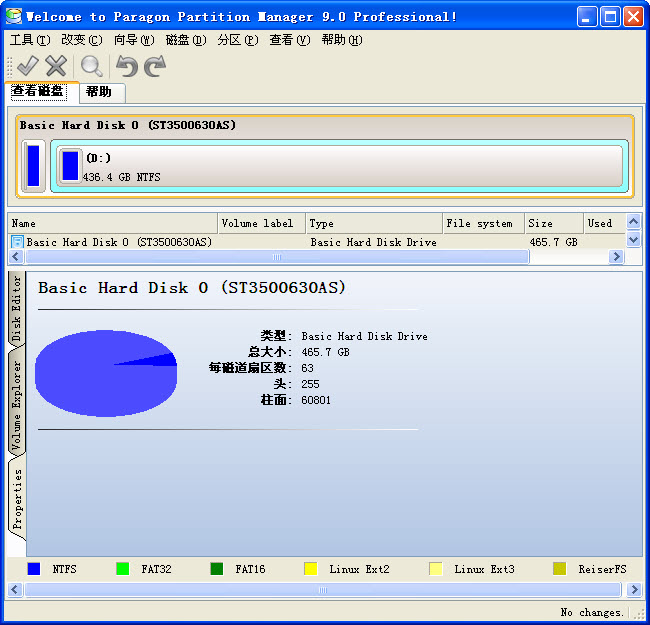
Task: Open the 磁盘(D) menu
Action: click(x=186, y=40)
